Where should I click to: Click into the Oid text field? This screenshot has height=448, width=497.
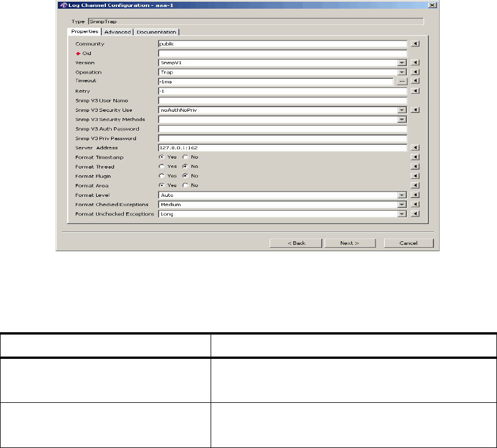(282, 53)
